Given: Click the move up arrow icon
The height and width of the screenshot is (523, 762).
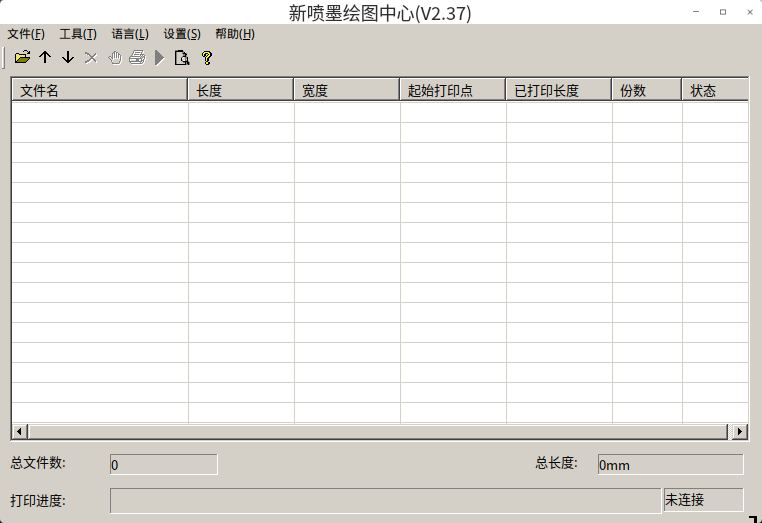Looking at the screenshot, I should [45, 58].
